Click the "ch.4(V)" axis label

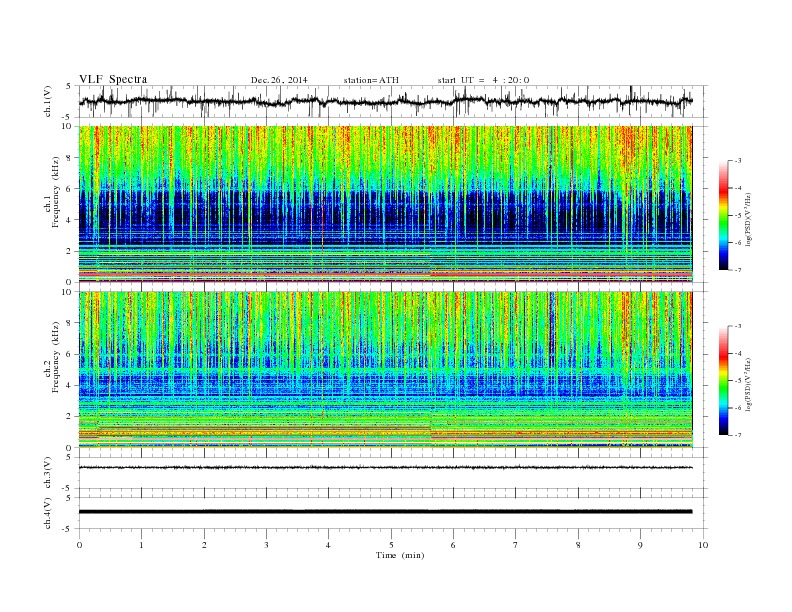pos(48,513)
